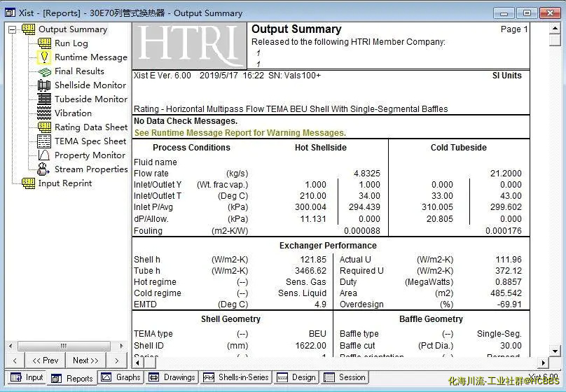Click the Drawings tab icon
The width and height of the screenshot is (566, 392).
154,377
